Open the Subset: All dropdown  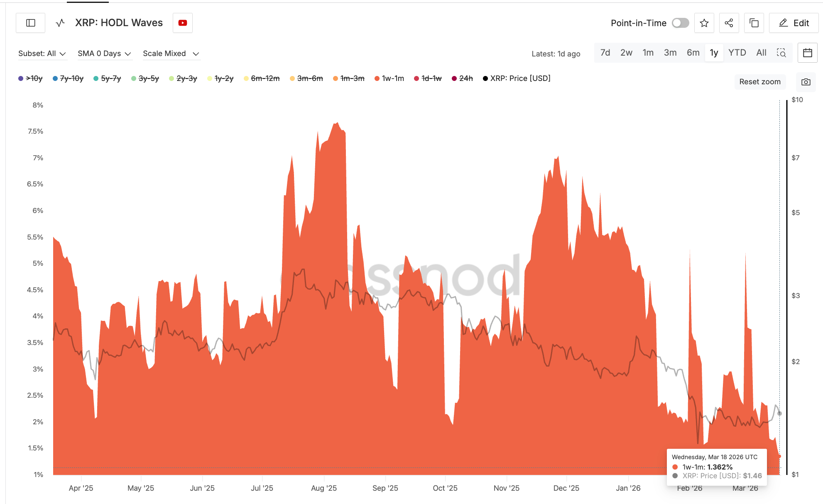pyautogui.click(x=42, y=53)
